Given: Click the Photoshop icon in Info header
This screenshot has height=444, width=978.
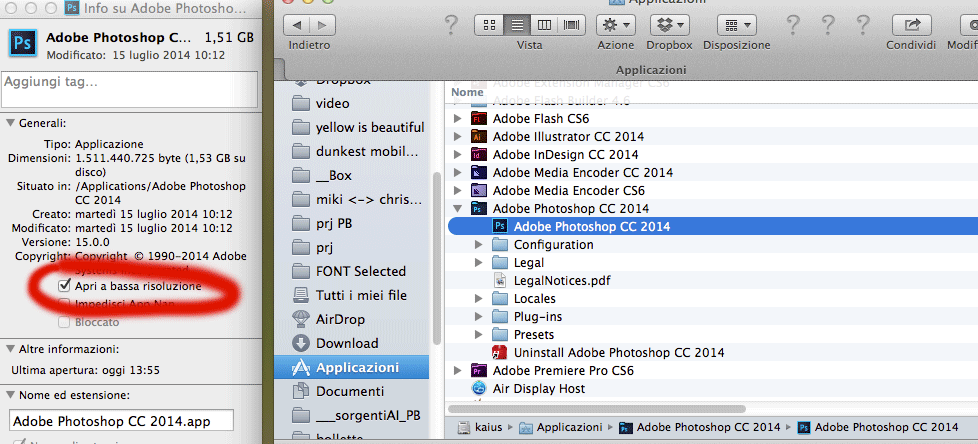Looking at the screenshot, I should [x=24, y=43].
